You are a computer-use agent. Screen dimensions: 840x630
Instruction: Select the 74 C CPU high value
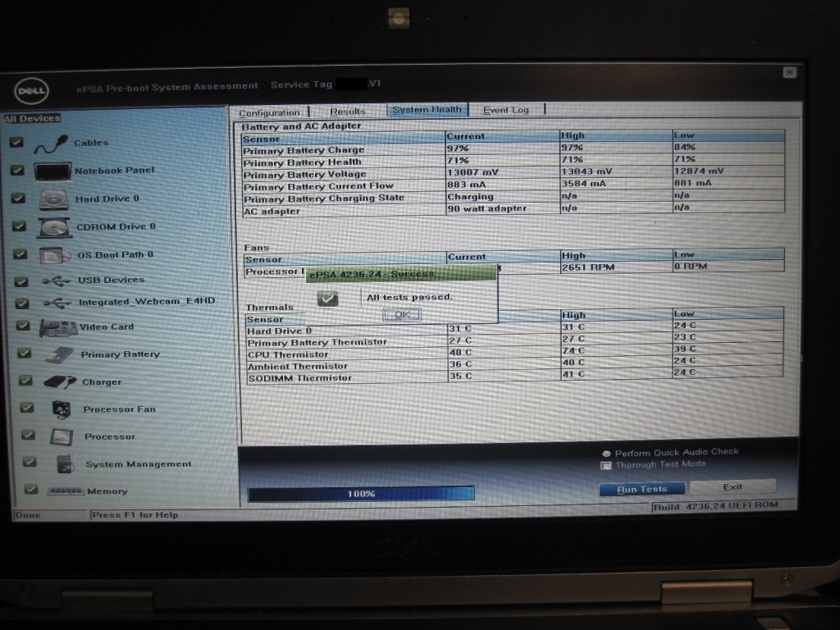click(573, 351)
